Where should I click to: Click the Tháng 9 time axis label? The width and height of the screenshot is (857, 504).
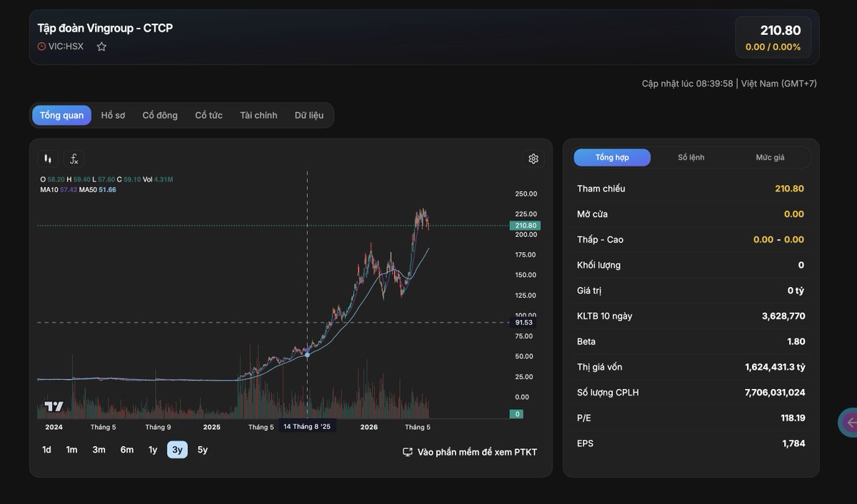pos(158,427)
